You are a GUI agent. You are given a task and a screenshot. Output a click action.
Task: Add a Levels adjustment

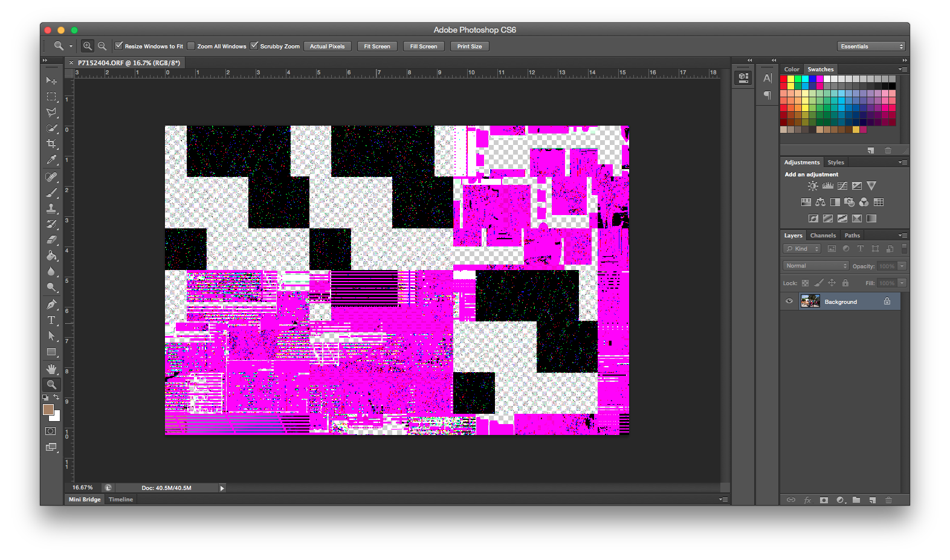(x=828, y=186)
